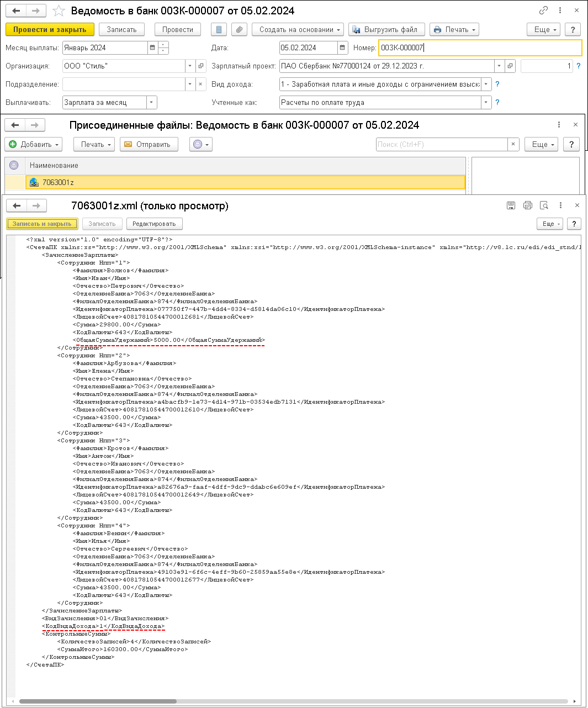The image size is (588, 708).
Task: Click the Провести и закрыть button
Action: tap(50, 29)
